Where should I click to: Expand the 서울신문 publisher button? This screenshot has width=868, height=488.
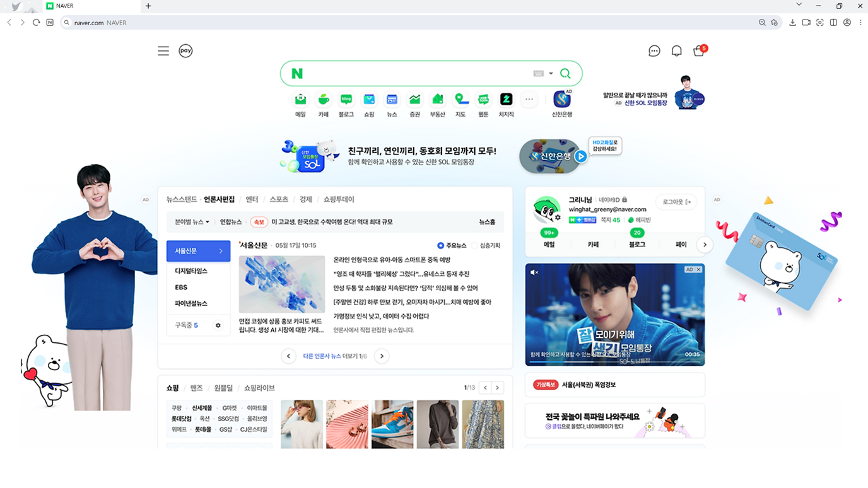click(x=198, y=251)
